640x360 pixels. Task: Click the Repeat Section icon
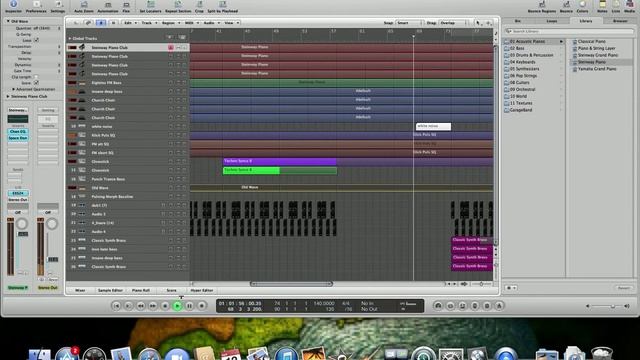(178, 6)
